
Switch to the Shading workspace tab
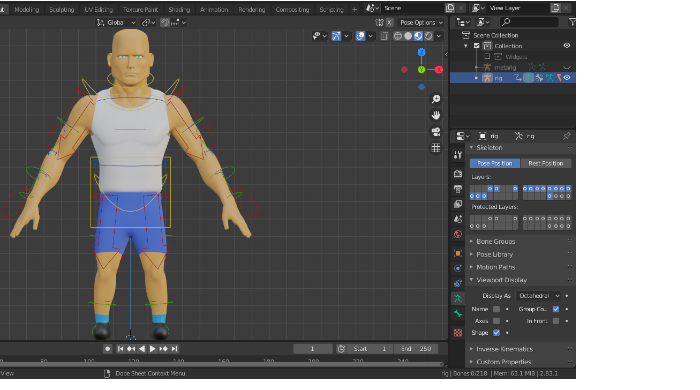(179, 9)
